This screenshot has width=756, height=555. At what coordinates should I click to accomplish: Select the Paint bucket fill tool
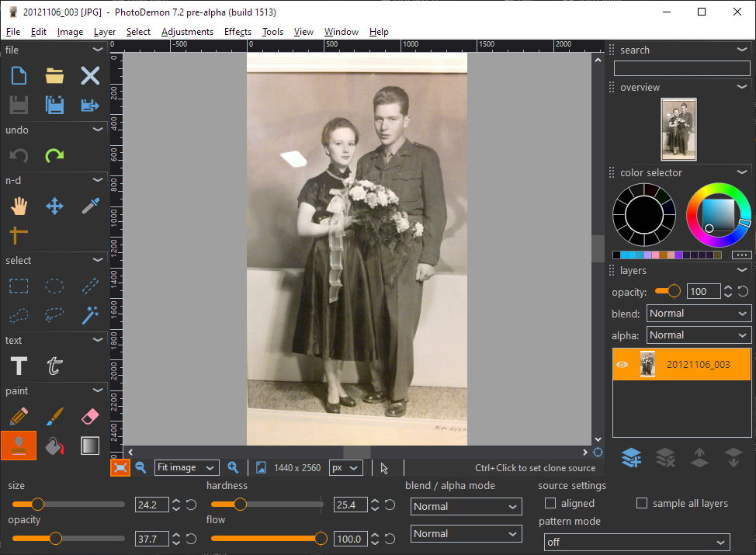54,446
